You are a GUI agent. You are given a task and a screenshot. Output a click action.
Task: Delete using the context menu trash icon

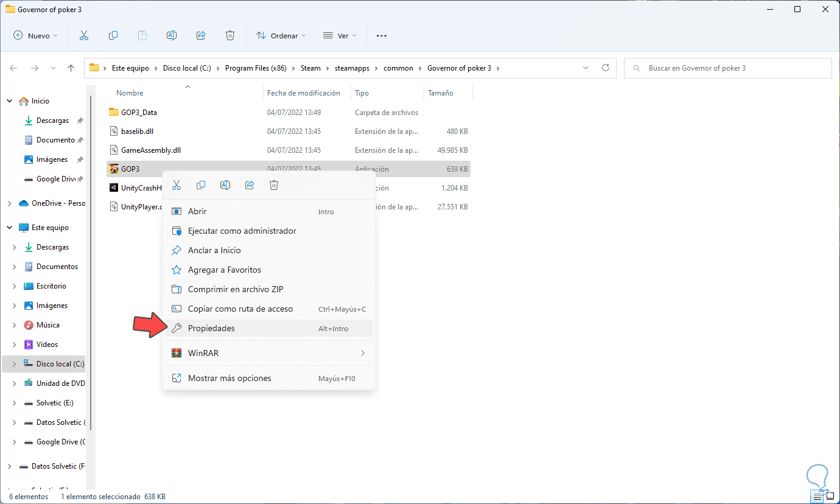coord(274,185)
